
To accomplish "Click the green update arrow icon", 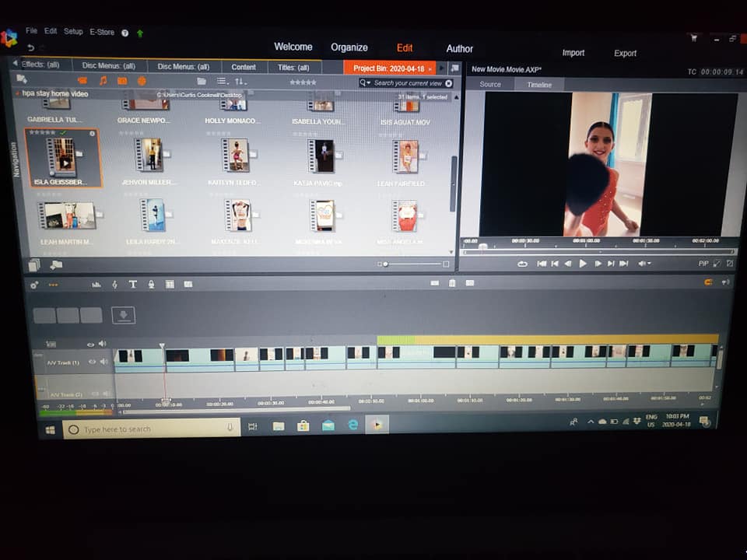I will click(140, 33).
